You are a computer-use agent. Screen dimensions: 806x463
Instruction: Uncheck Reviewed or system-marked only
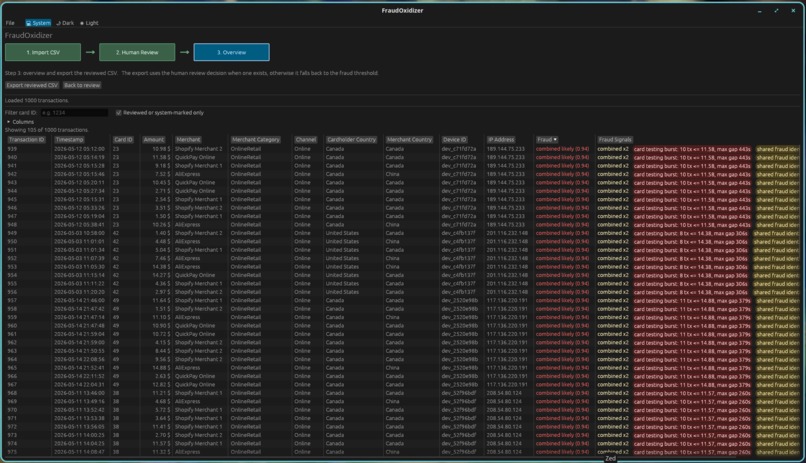coord(119,113)
